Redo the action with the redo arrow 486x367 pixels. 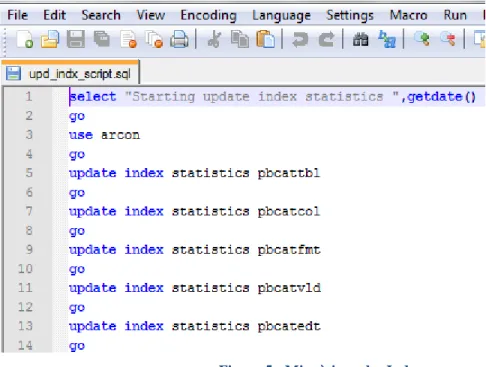pos(326,39)
